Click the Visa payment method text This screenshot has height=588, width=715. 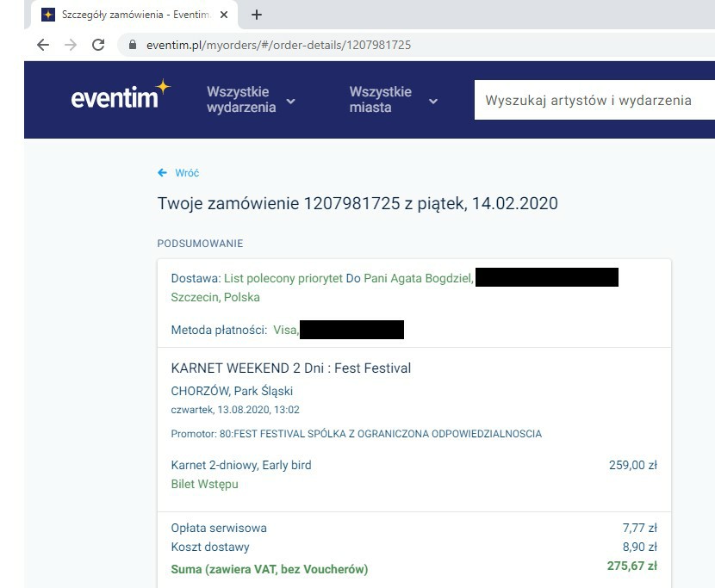click(x=286, y=330)
